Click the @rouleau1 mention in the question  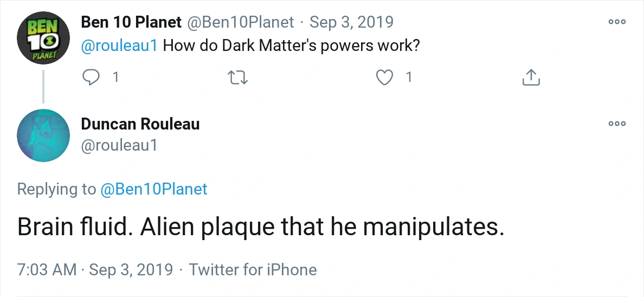pos(119,46)
